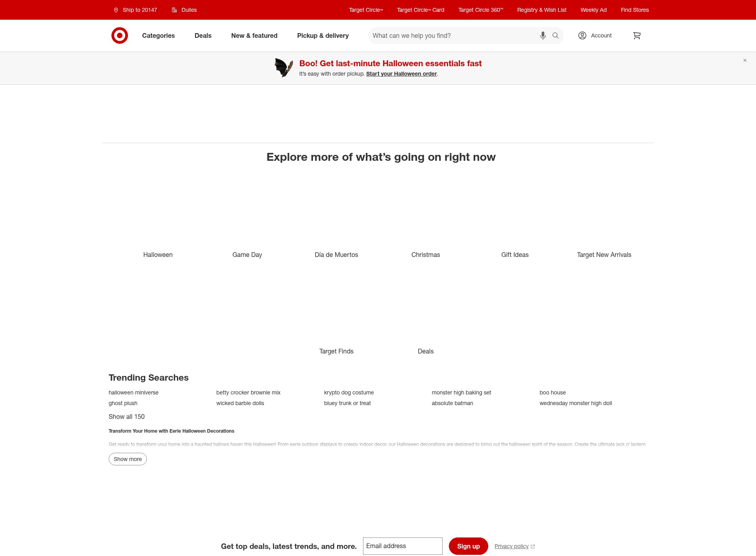Open the shopping cart icon
Viewport: 756px width, 556px height.
[x=637, y=35]
